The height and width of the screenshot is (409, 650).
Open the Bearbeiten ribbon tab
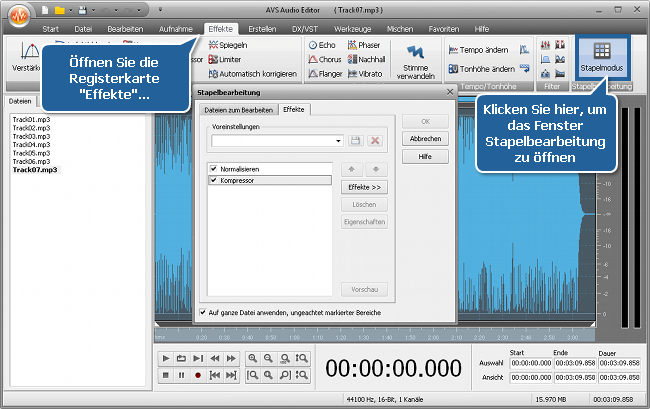(x=125, y=29)
